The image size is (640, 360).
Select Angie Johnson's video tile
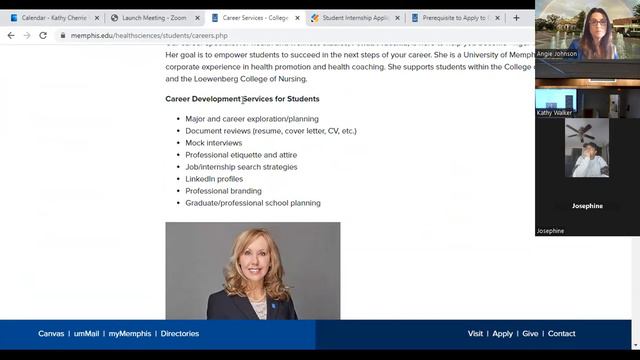(x=587, y=30)
